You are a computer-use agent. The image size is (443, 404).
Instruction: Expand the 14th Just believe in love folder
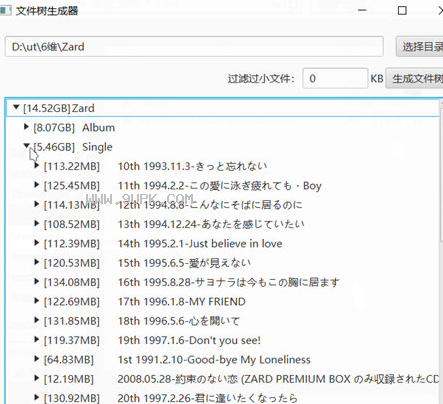37,243
